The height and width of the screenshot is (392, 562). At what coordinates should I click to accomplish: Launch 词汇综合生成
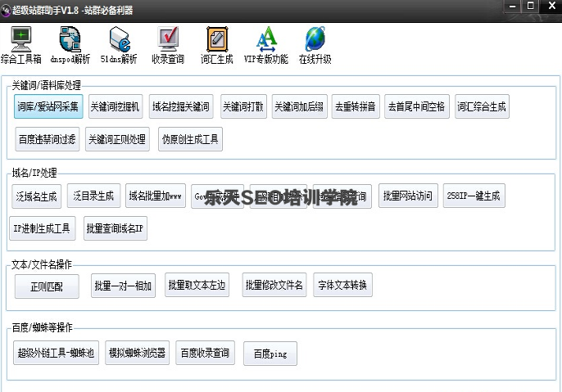(482, 106)
